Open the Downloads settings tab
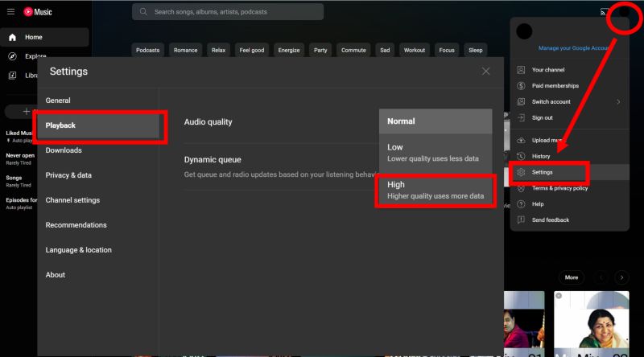 click(x=64, y=150)
